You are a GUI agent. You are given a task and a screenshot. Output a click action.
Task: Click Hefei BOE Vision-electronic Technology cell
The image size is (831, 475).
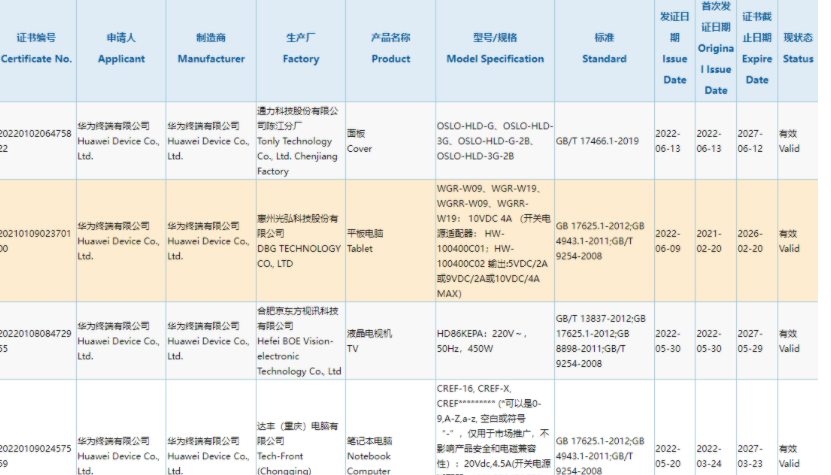tap(301, 341)
